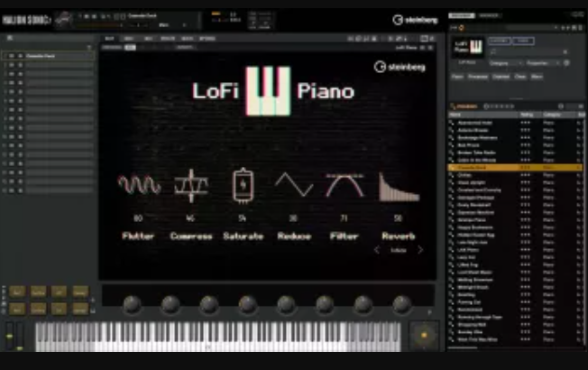Click the sphere control beside keyboard
588x370 pixels.
pyautogui.click(x=424, y=335)
